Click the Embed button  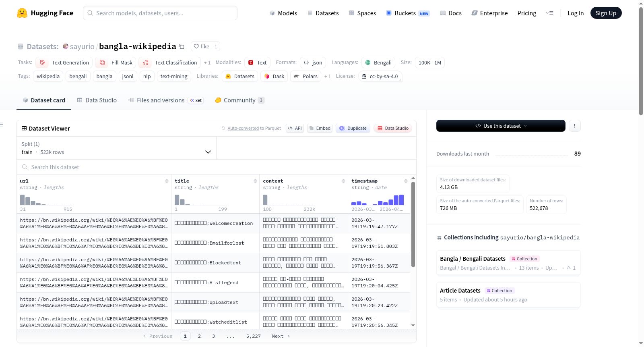click(x=320, y=128)
